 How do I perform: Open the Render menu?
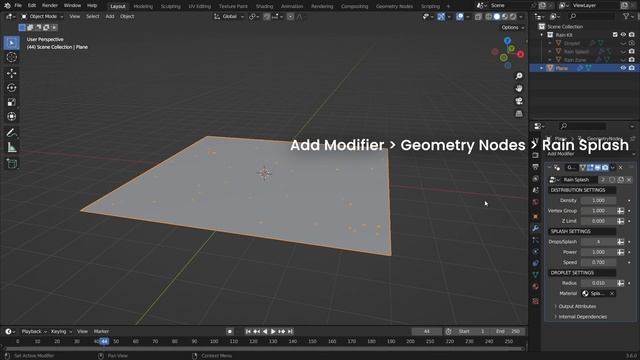click(50, 6)
